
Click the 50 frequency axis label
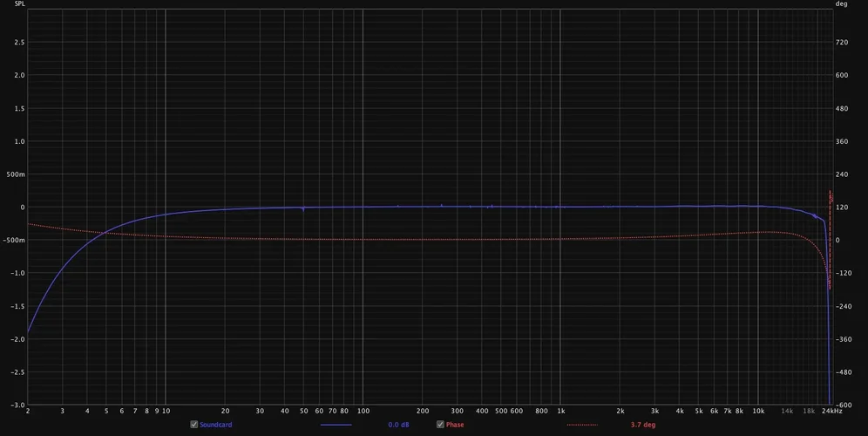point(303,411)
